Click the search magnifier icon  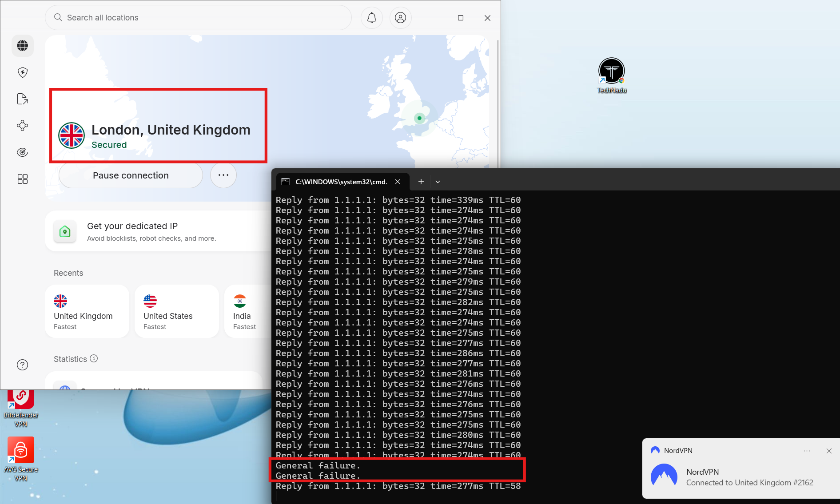coord(58,18)
